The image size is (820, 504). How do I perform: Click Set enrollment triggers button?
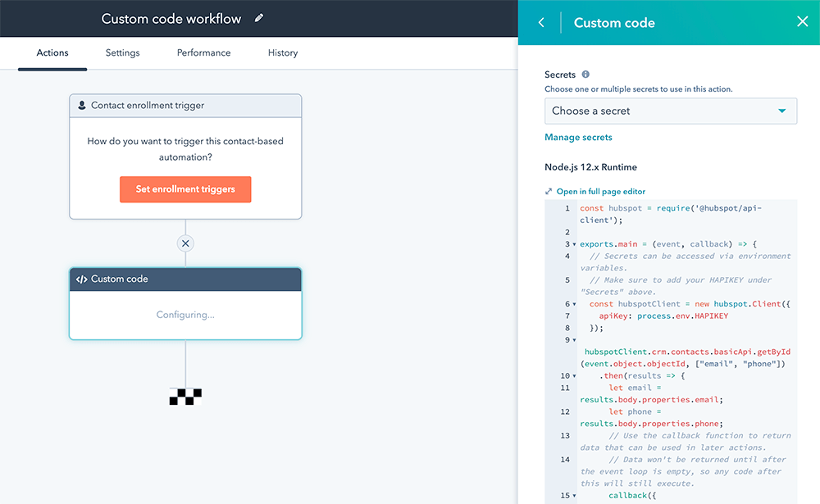(x=185, y=189)
